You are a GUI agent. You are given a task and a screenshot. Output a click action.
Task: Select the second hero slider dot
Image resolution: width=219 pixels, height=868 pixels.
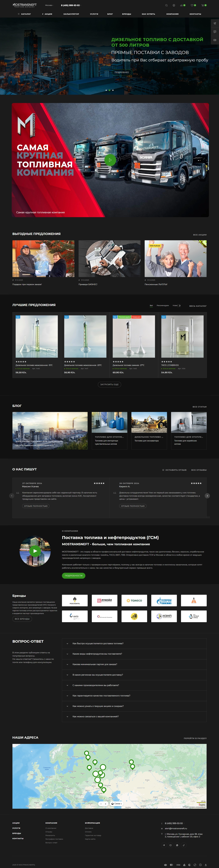coord(110,90)
